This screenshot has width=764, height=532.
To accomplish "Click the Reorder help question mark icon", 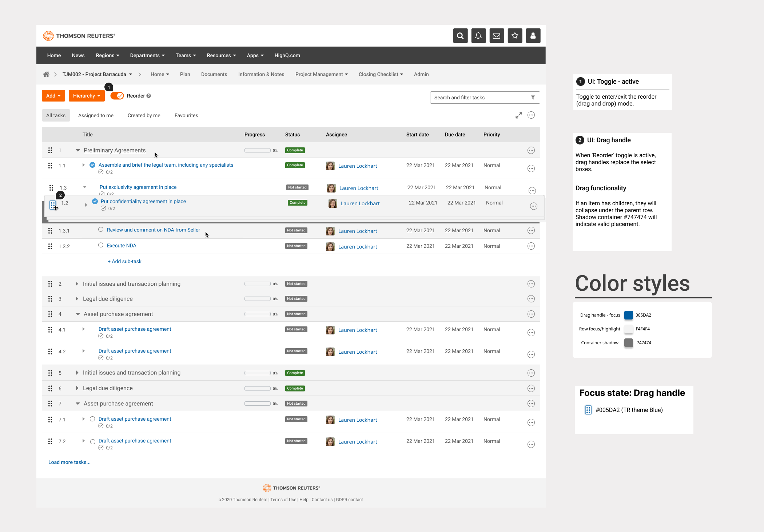I will 148,96.
